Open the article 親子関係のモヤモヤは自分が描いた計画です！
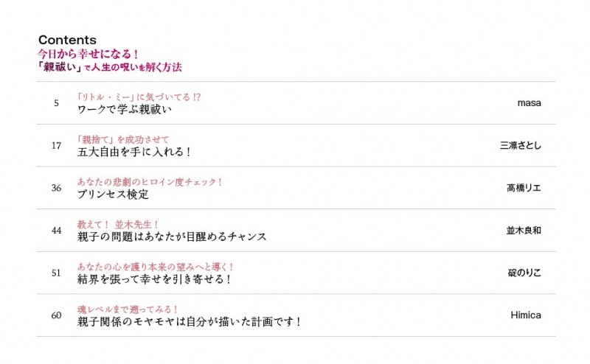 click(x=190, y=322)
